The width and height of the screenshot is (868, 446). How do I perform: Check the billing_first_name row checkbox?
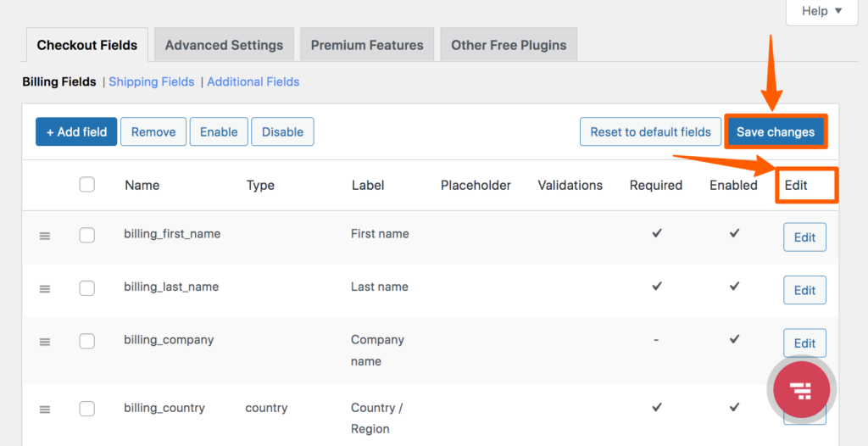87,236
